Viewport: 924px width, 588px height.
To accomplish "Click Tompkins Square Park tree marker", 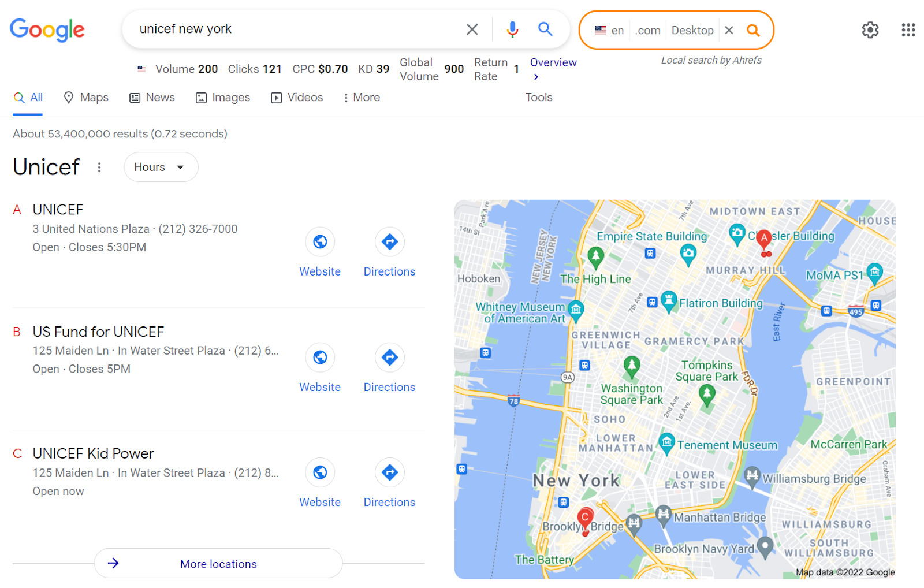I will (707, 395).
